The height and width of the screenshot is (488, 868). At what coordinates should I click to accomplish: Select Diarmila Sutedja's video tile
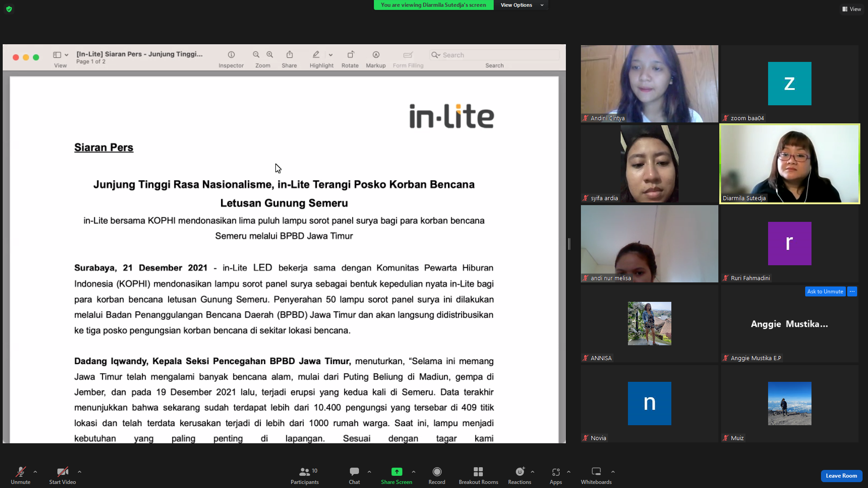tap(789, 164)
